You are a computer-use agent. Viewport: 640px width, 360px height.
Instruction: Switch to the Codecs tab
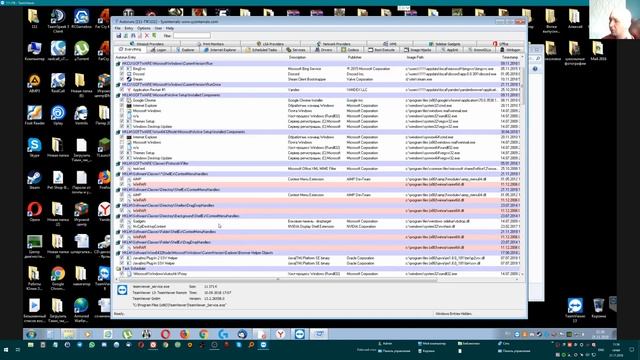pyautogui.click(x=350, y=50)
